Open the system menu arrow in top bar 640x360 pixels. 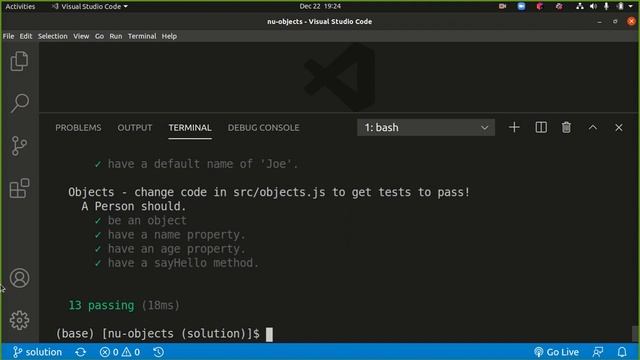(x=631, y=6)
